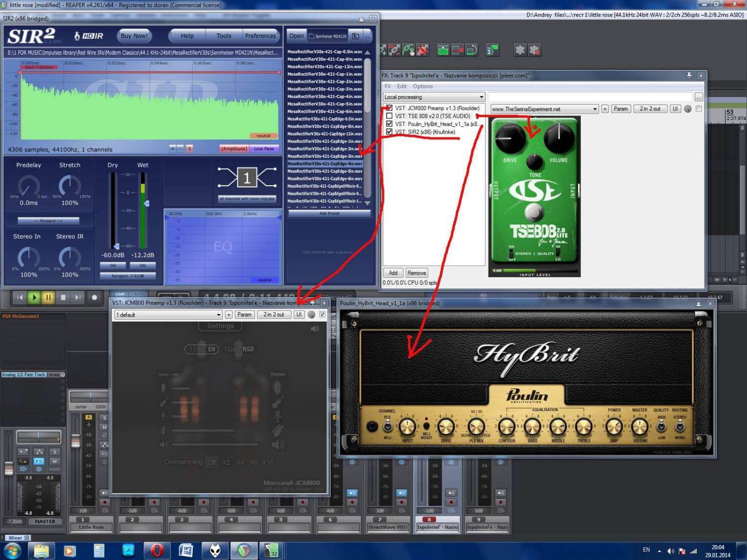The width and height of the screenshot is (747, 560).
Task: Start playback with the green Play button
Action: pyautogui.click(x=34, y=298)
